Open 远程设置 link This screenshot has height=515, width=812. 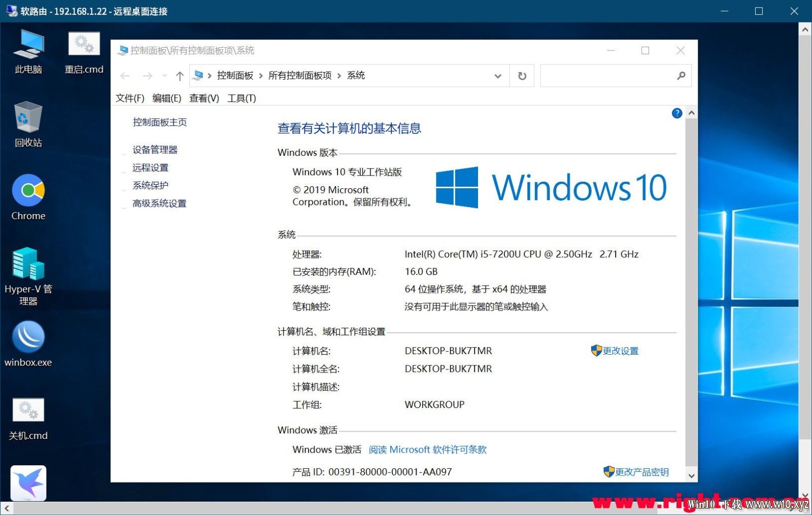click(x=150, y=167)
